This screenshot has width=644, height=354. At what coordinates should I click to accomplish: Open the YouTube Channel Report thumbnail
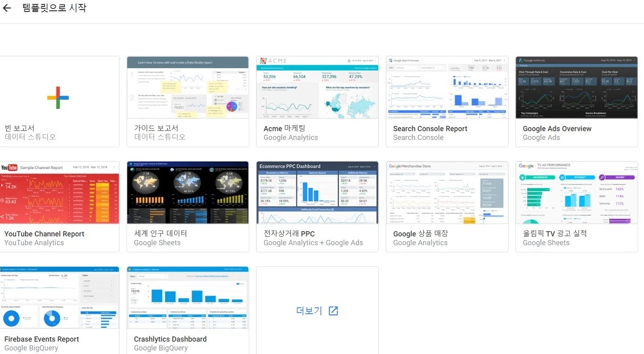point(59,192)
